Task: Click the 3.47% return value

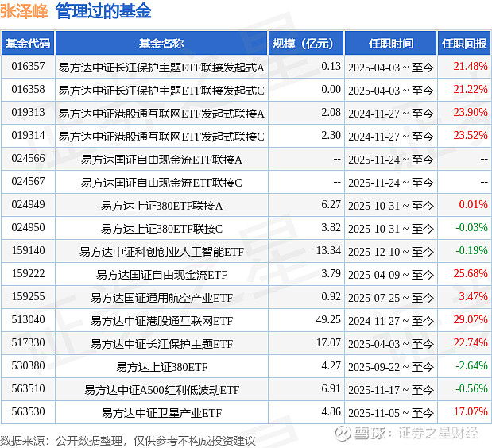Action: click(x=473, y=297)
